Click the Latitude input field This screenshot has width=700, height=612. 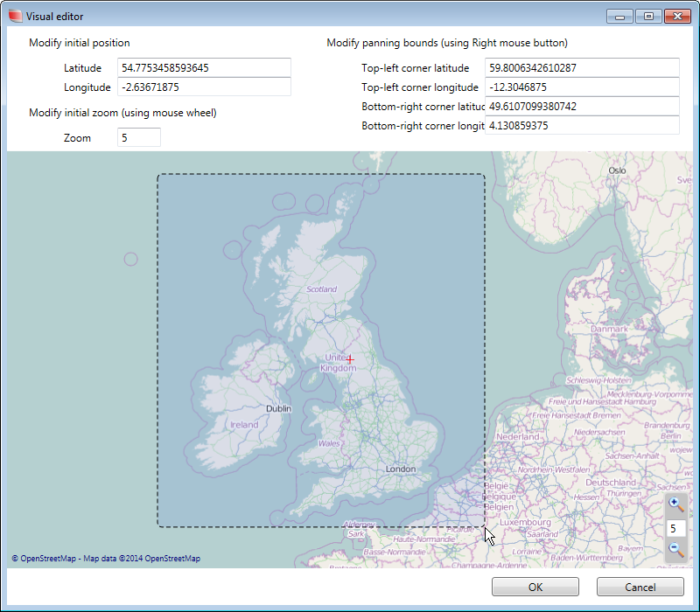(x=204, y=68)
